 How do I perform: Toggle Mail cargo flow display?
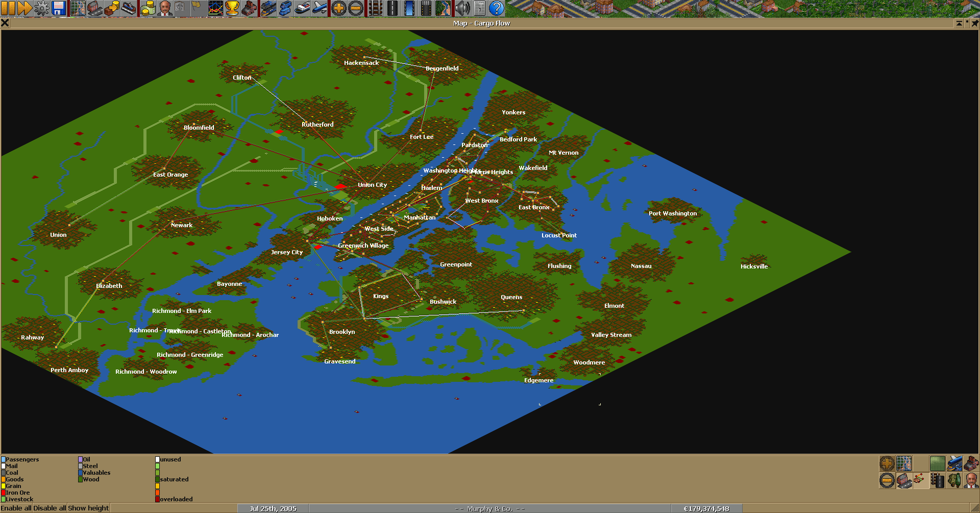[x=10, y=466]
